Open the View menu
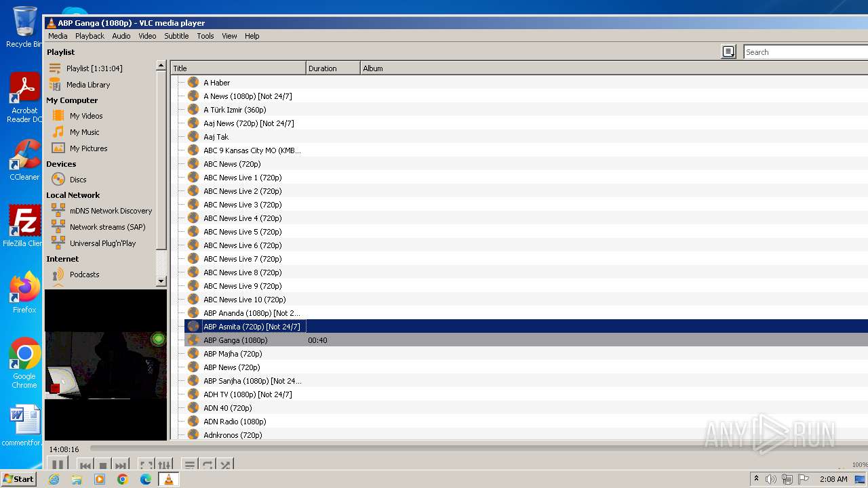Screen dimensions: 868x488 coord(229,36)
